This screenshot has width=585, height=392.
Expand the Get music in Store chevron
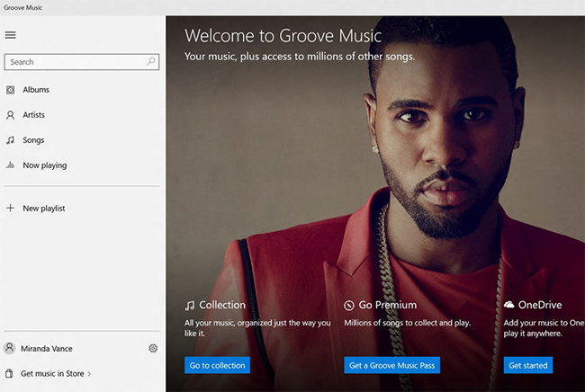(x=89, y=373)
